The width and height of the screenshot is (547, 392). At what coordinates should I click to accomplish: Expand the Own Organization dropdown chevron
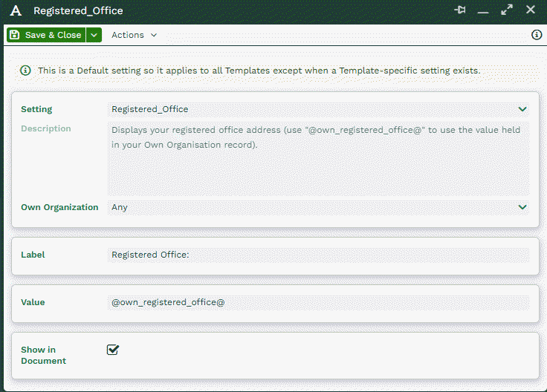point(522,207)
